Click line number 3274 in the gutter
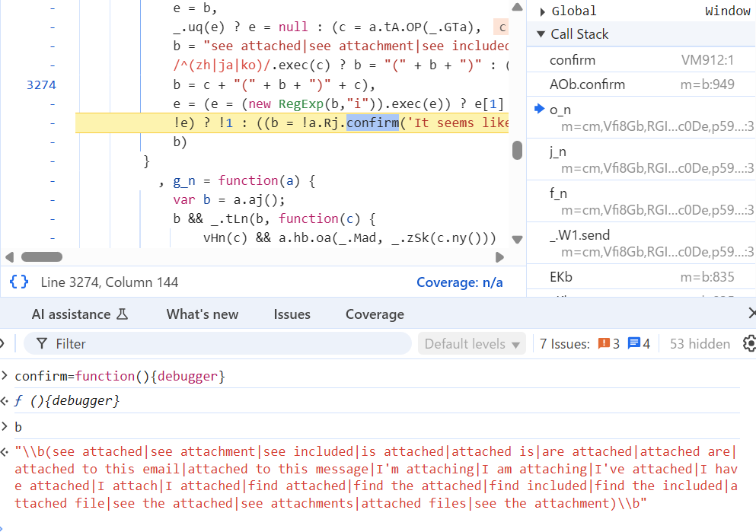 41,84
